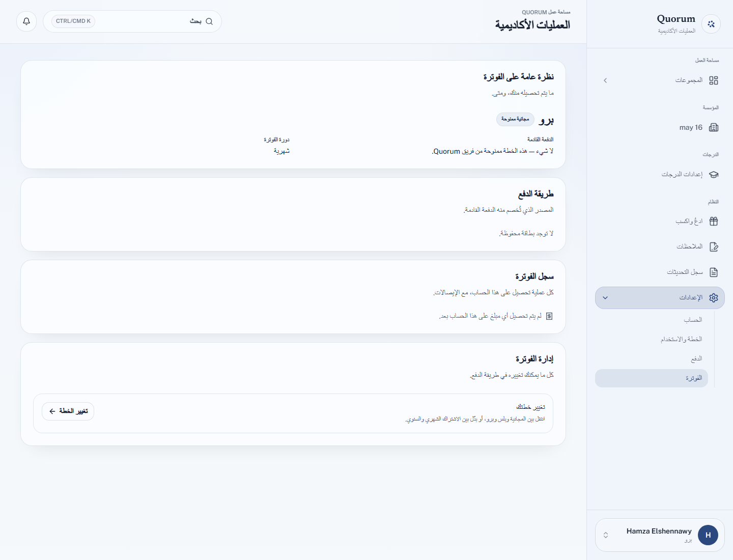The height and width of the screenshot is (560, 733).
Task: Click the Hamza Elshennawy name
Action: pyautogui.click(x=659, y=531)
